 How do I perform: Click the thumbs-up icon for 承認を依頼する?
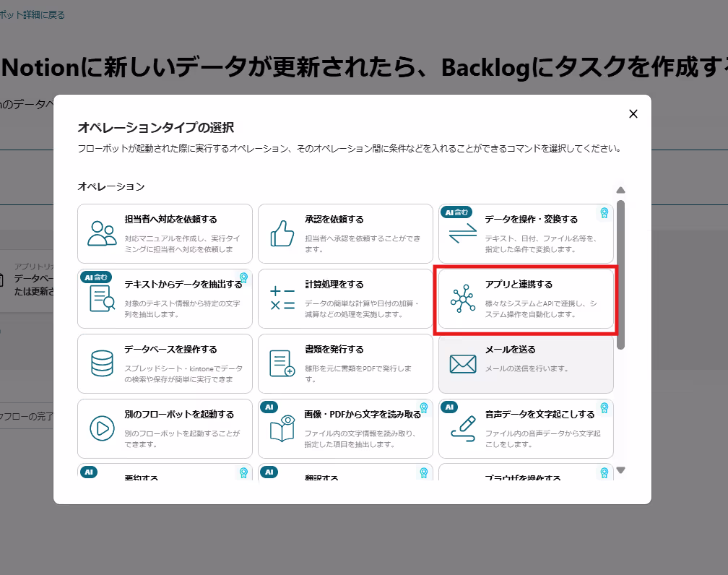[x=282, y=233]
